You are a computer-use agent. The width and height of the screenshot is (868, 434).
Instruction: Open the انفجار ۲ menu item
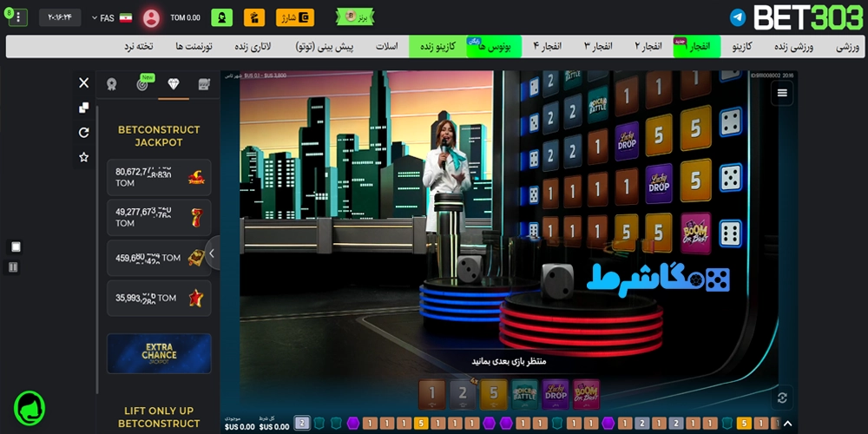pyautogui.click(x=648, y=47)
